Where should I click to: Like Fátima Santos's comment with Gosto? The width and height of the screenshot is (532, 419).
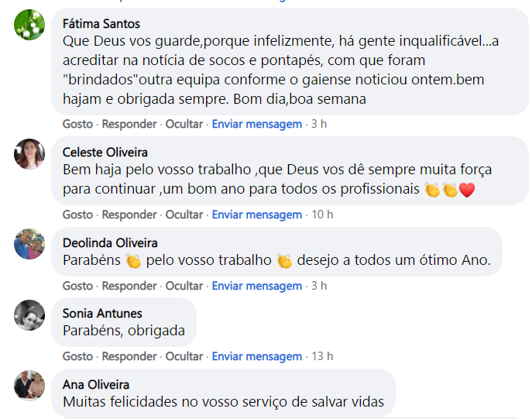pyautogui.click(x=77, y=124)
